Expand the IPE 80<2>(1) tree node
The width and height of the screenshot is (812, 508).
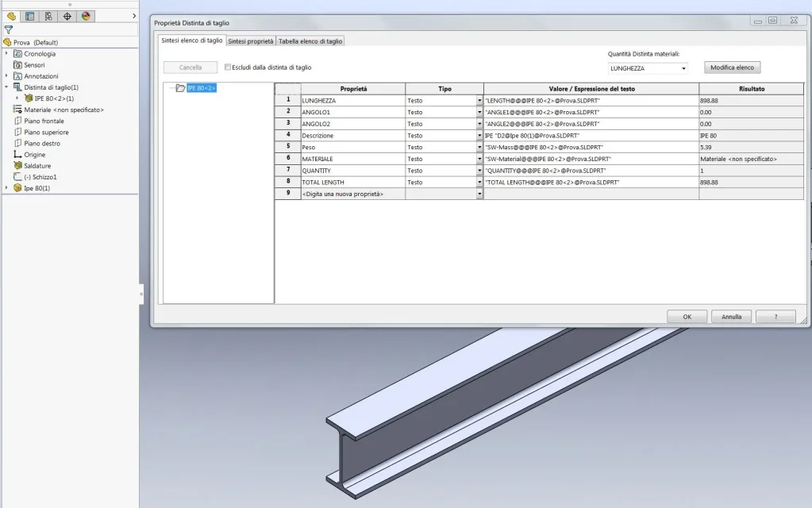[x=17, y=98]
